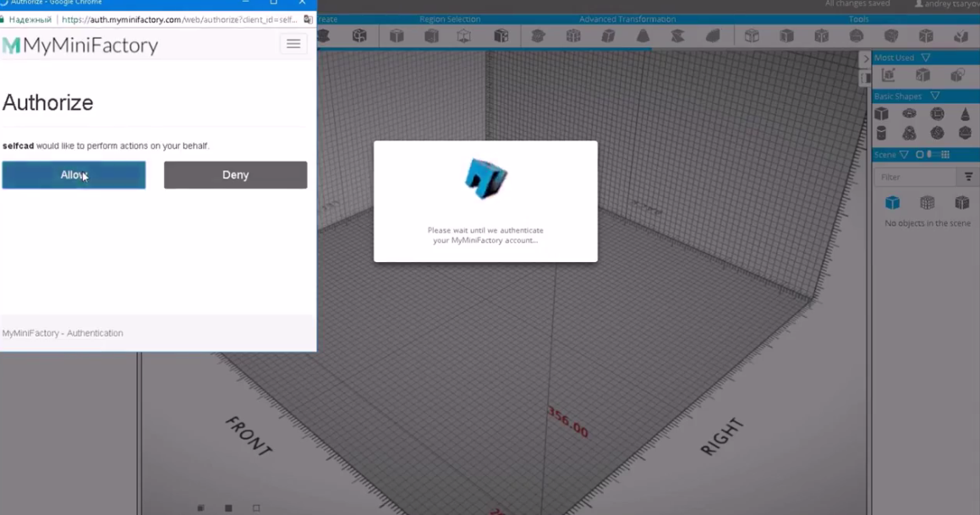Click the 'No objects in the scene' text
The image size is (980, 515).
point(928,223)
